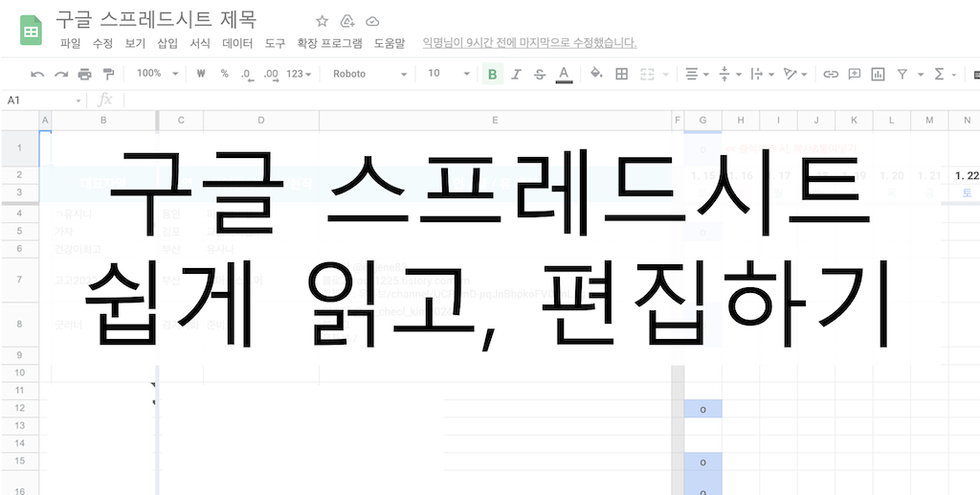Image resolution: width=980 pixels, height=495 pixels.
Task: Redo the last undone action
Action: click(60, 75)
